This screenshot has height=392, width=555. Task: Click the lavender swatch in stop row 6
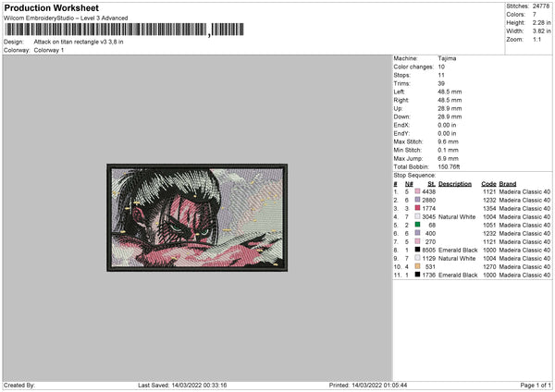tap(418, 233)
